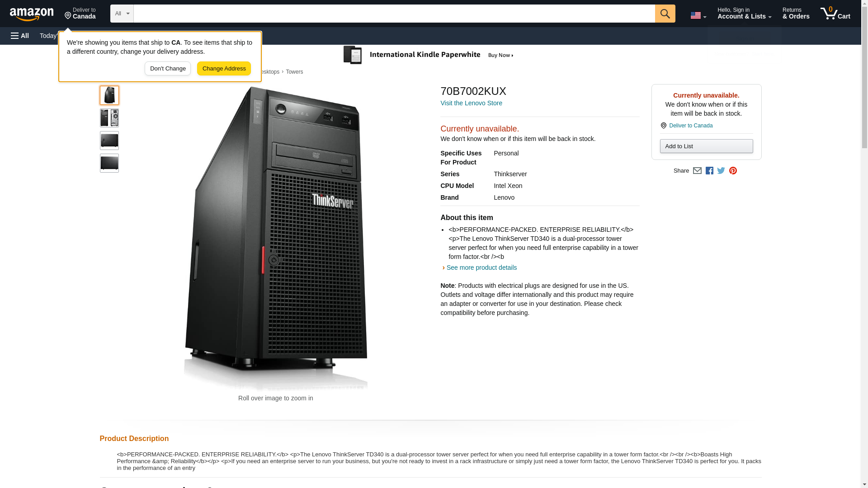This screenshot has width=868, height=488.
Task: Share on Pinterest icon
Action: pos(733,171)
